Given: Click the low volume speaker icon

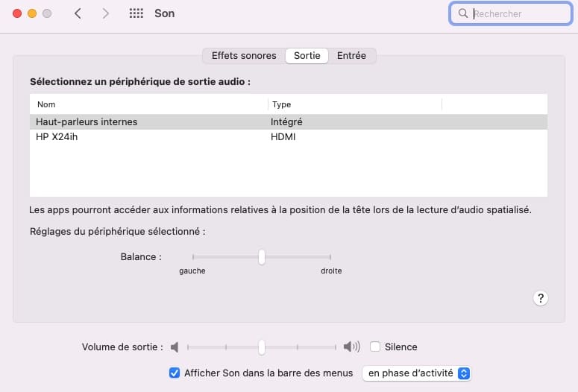Looking at the screenshot, I should point(175,347).
